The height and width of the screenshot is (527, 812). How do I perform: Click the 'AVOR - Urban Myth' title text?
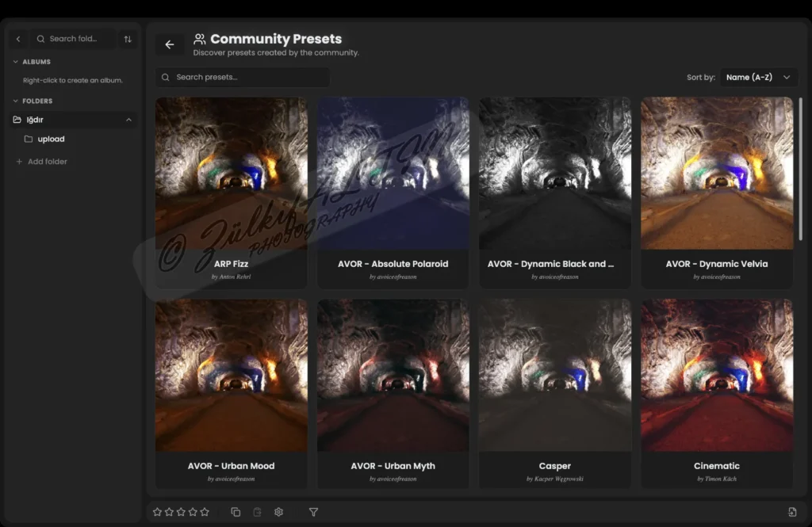pos(393,466)
